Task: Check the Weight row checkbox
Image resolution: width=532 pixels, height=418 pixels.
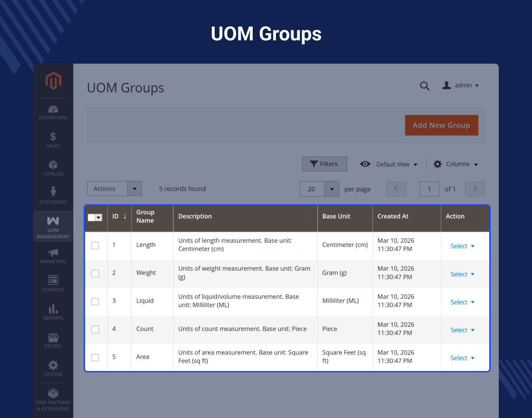Action: 95,274
